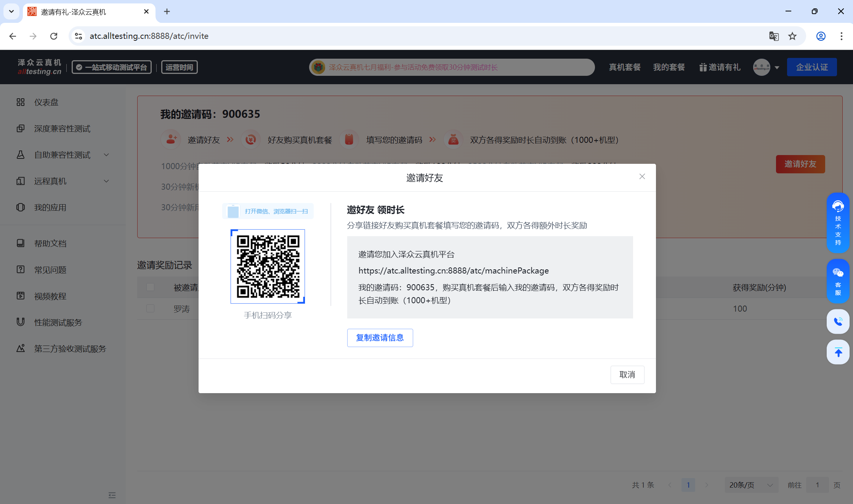The image size is (853, 504).
Task: Click the 深度兼容性测试 sidebar icon
Action: [x=21, y=128]
